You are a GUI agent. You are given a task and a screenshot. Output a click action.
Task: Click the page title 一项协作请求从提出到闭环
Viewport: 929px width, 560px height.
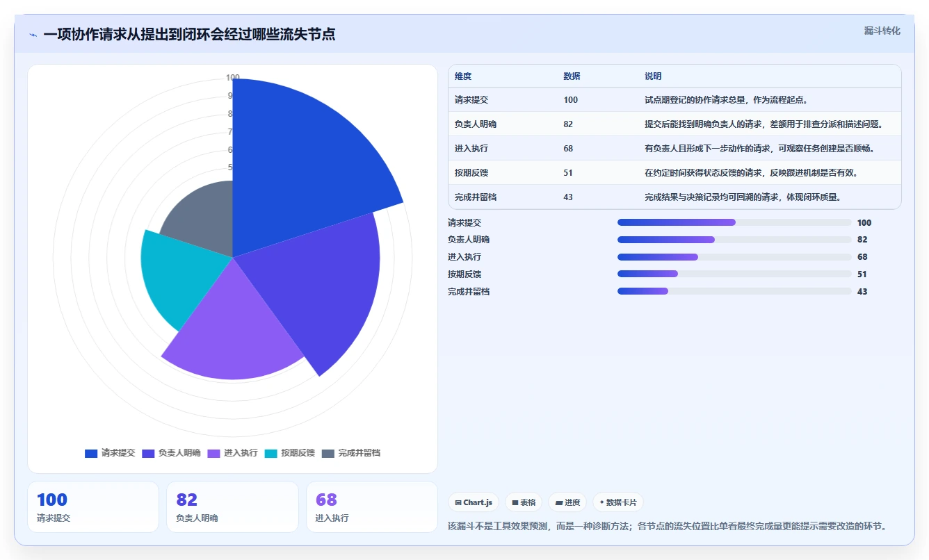(189, 35)
